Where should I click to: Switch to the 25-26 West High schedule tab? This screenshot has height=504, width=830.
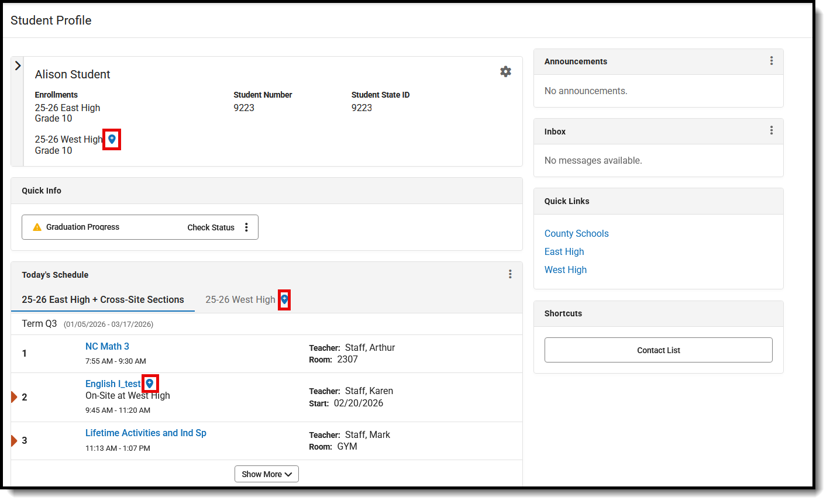tap(240, 299)
